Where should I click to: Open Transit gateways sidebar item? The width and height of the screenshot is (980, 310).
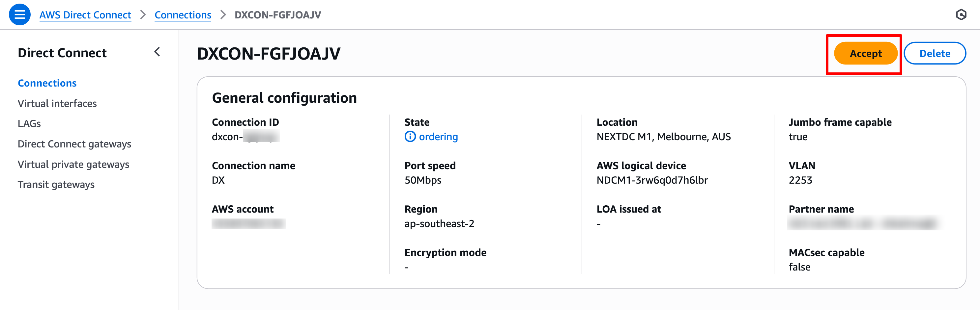[x=56, y=184]
